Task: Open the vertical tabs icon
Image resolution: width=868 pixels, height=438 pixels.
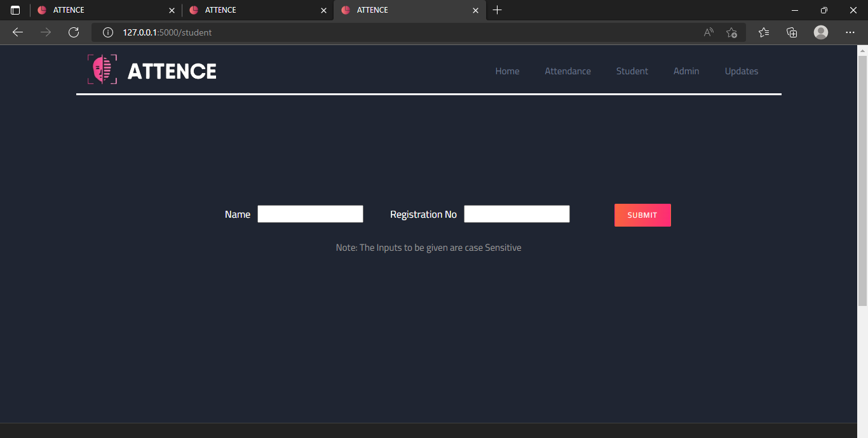Action: pos(15,10)
